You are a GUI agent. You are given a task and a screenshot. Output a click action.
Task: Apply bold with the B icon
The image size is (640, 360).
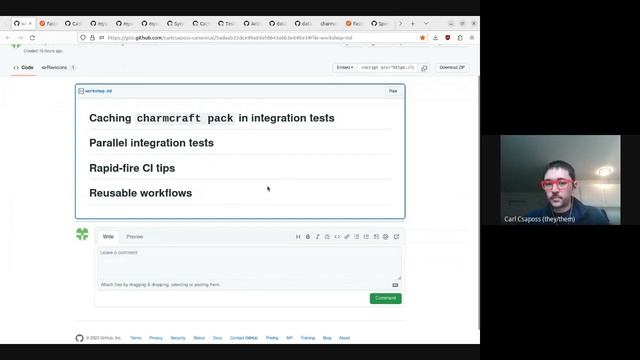(308, 237)
